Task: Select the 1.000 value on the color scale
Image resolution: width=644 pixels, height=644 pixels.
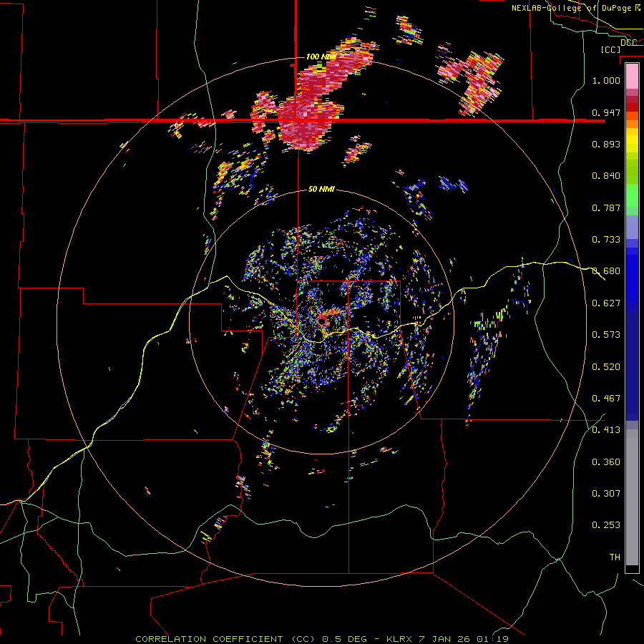Action: (x=606, y=80)
